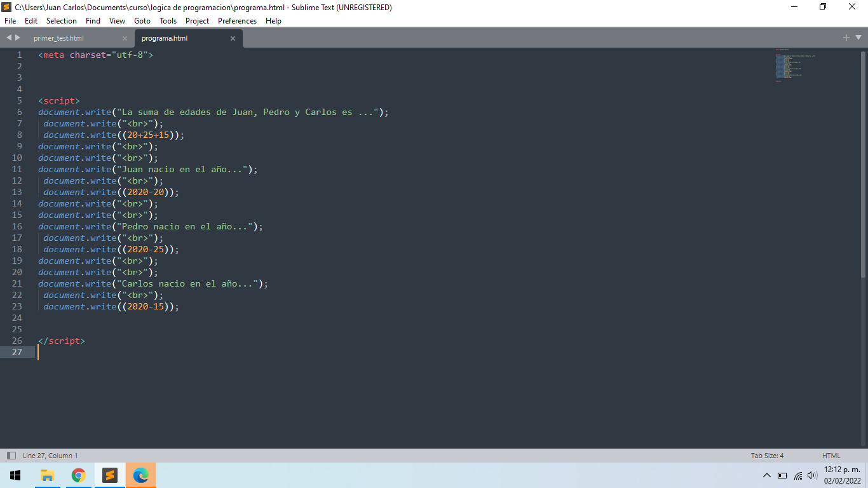Open the Help menu
868x488 pixels.
tap(273, 21)
